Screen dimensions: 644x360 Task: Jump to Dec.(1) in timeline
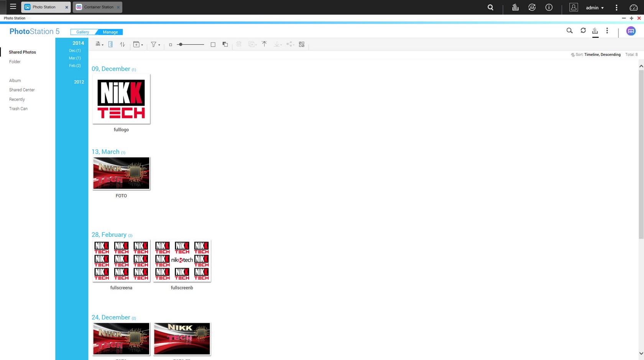point(75,51)
